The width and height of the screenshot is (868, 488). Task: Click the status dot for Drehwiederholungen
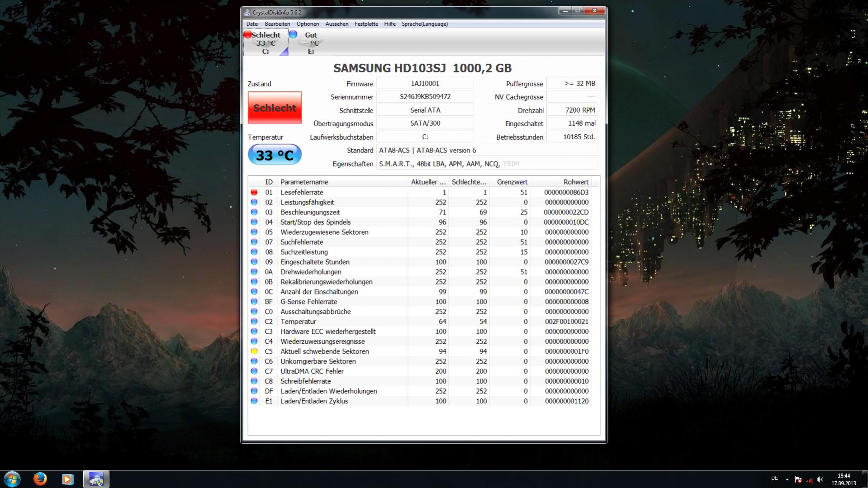coord(254,272)
